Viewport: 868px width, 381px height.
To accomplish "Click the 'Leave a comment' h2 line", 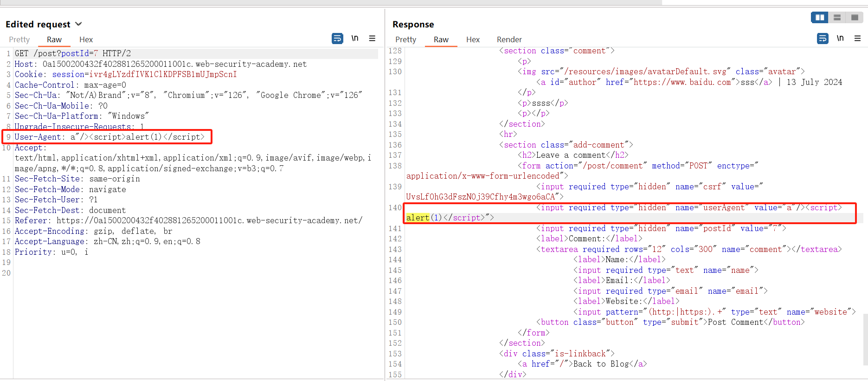I will (x=573, y=155).
